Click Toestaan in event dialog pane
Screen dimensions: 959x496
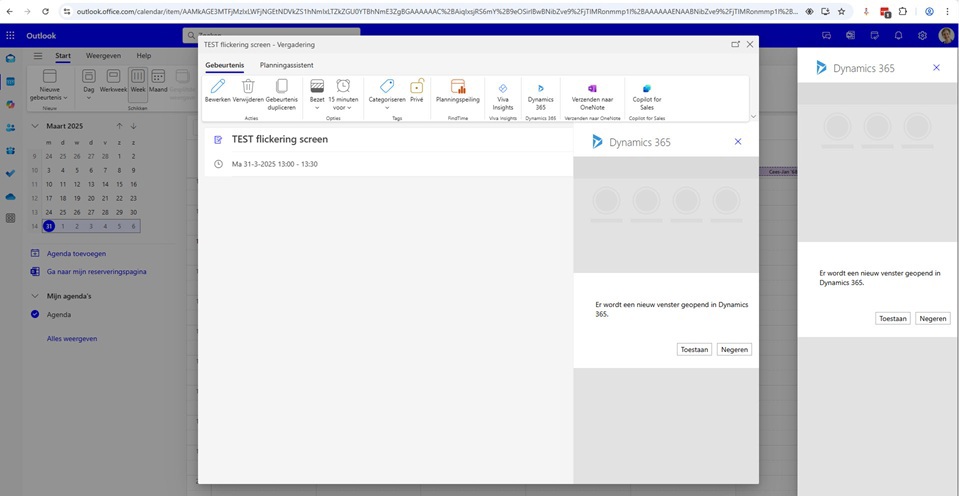click(x=694, y=350)
